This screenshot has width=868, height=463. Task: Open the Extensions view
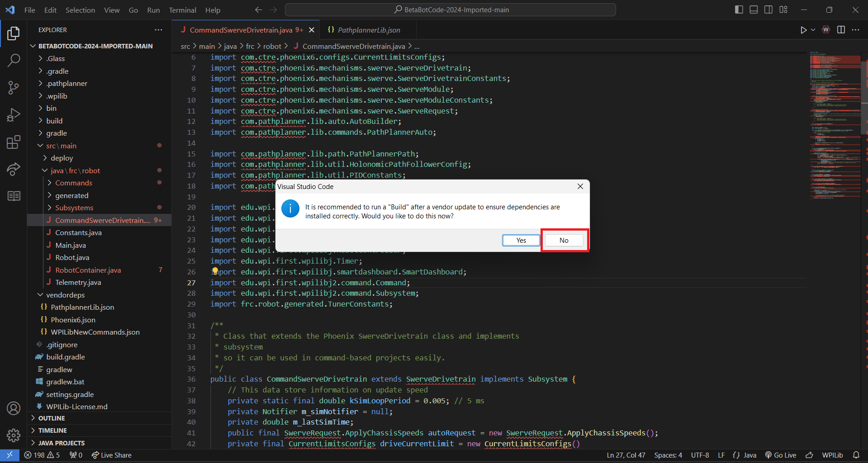pos(14,142)
